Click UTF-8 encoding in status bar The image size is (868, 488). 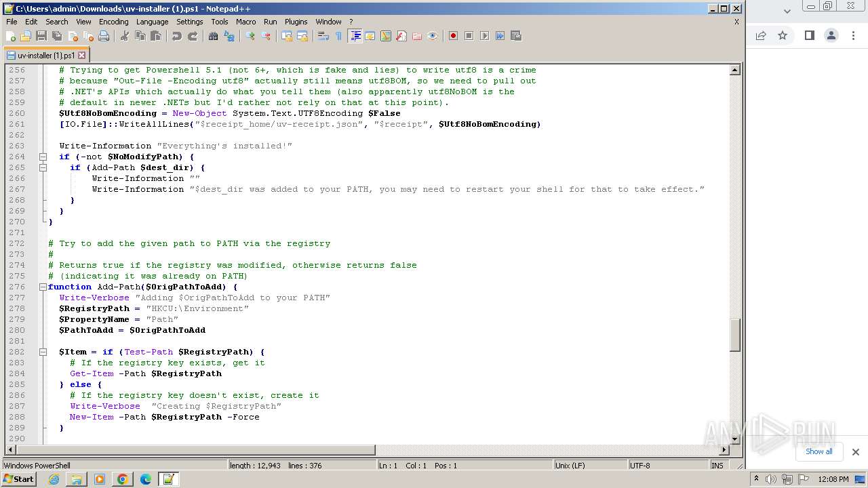pyautogui.click(x=667, y=466)
